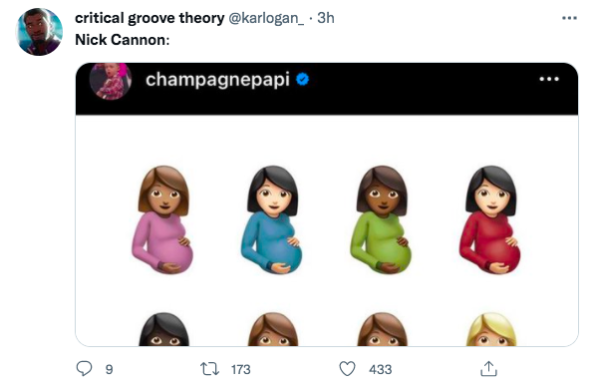This screenshot has height=391, width=595.
Task: Select the pregnant emoji in red shirt
Action: tap(490, 219)
